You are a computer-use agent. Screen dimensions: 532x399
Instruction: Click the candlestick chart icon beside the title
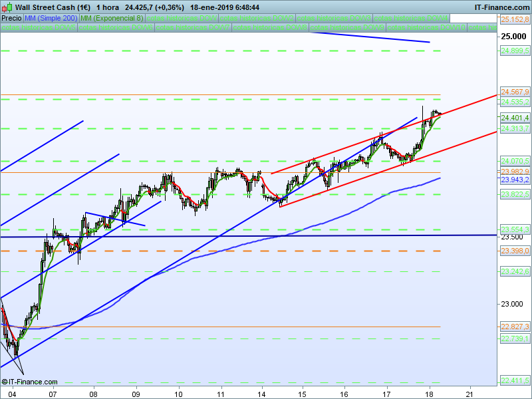pos(7,7)
